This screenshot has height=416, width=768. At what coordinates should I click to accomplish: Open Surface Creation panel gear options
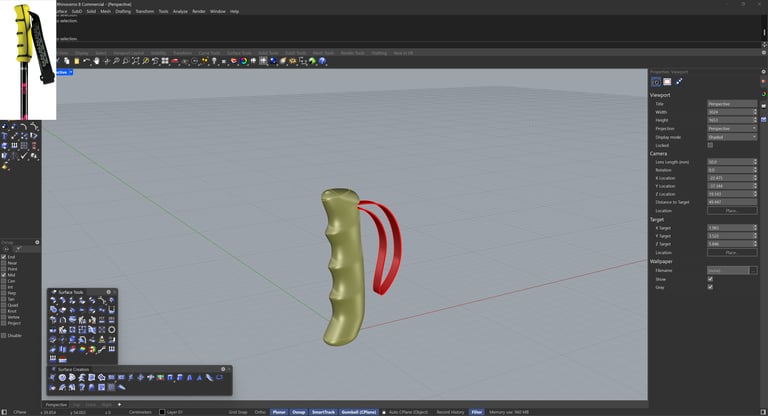(223, 369)
